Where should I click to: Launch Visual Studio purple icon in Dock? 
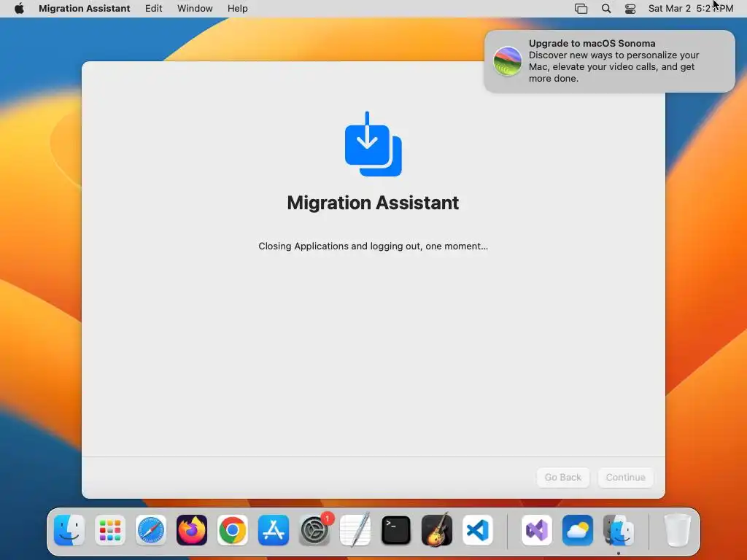pyautogui.click(x=537, y=530)
